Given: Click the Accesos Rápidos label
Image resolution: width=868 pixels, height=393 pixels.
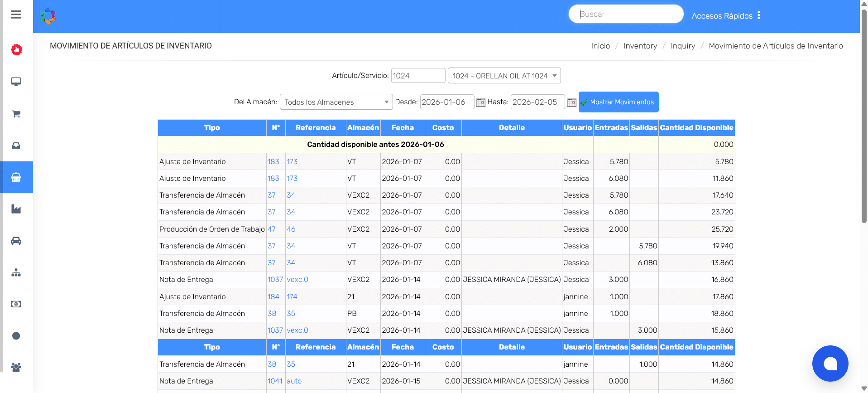Looking at the screenshot, I should (722, 16).
